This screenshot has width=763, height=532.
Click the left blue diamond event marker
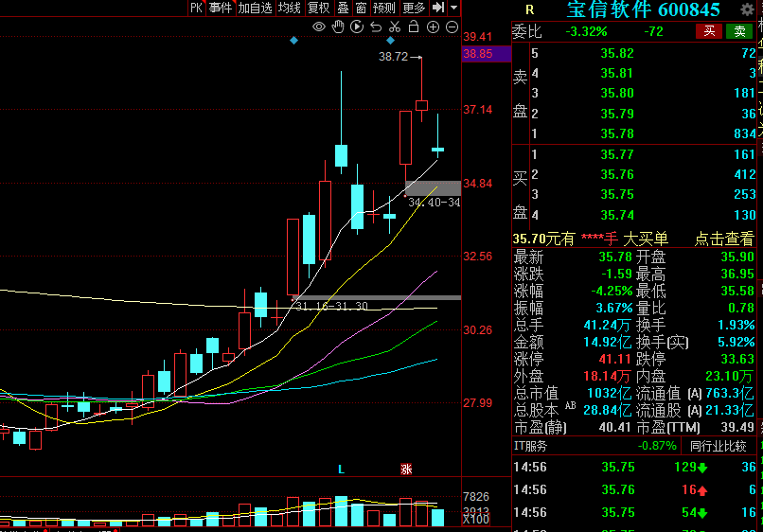293,41
